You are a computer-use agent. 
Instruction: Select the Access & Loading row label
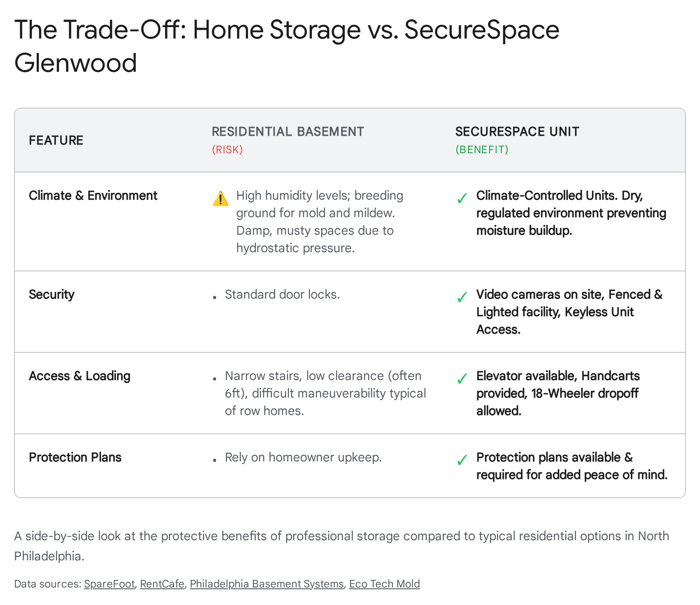click(80, 376)
